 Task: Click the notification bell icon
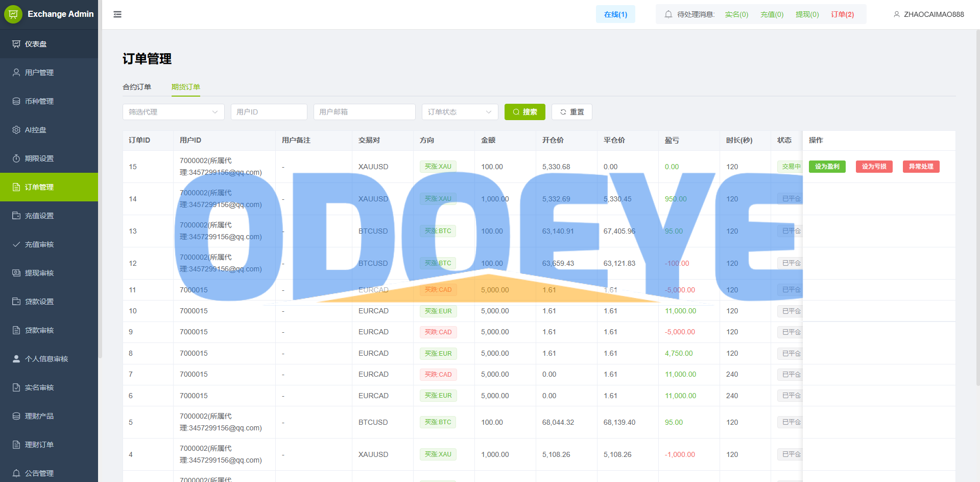[x=668, y=14]
